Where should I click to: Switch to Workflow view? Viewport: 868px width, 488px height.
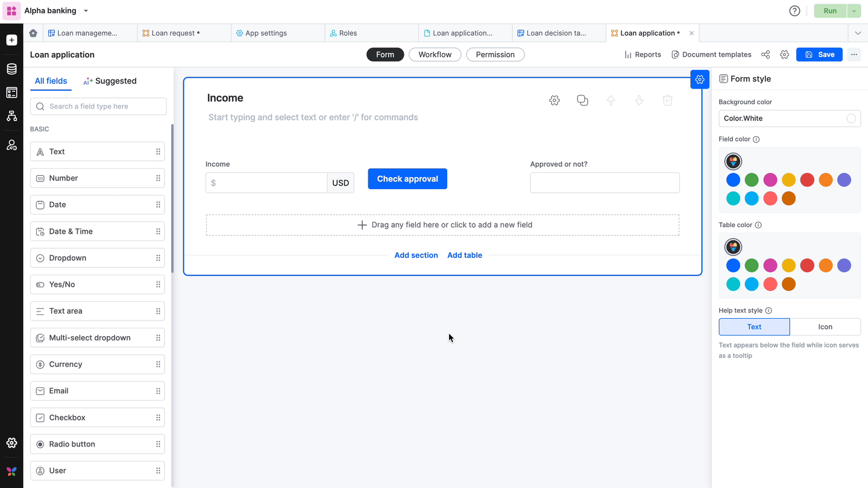435,55
